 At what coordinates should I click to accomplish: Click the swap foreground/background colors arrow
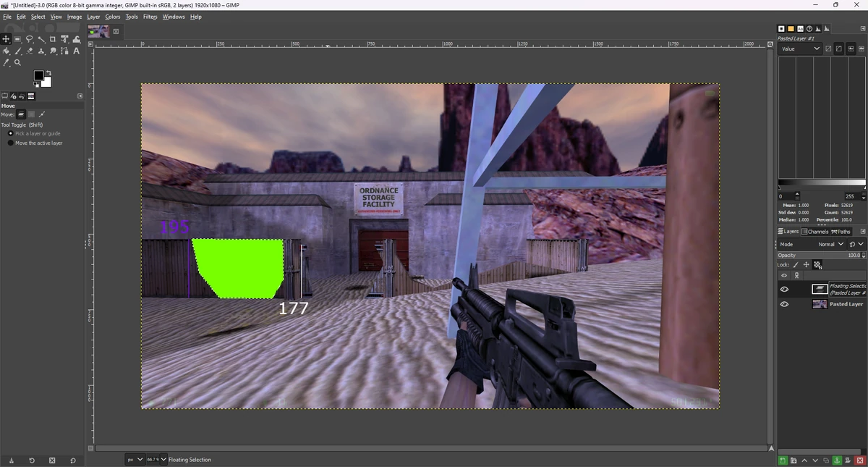click(x=48, y=72)
